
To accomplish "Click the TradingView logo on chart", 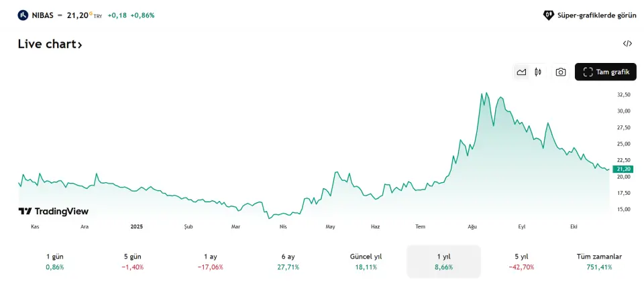I will [53, 211].
